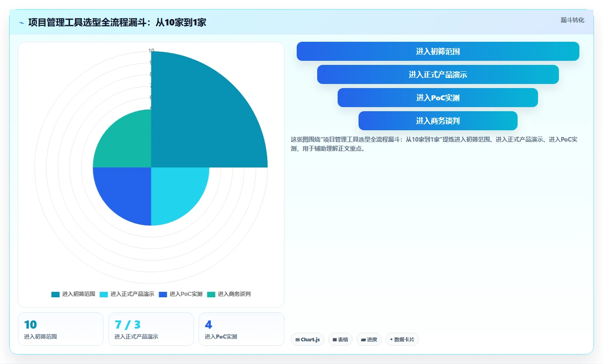
Task: Open the 表格 tag
Action: (340, 339)
